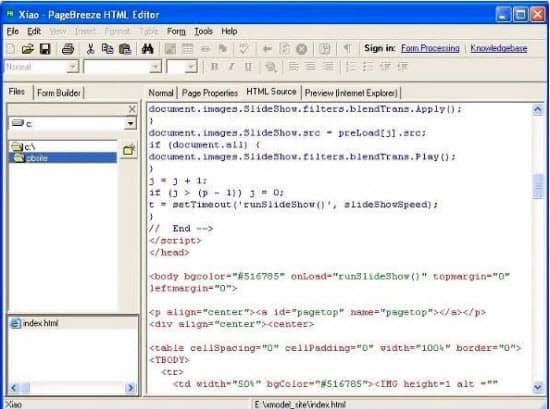Click the Italic formatting icon
The width and height of the screenshot is (550, 409).
[x=231, y=67]
